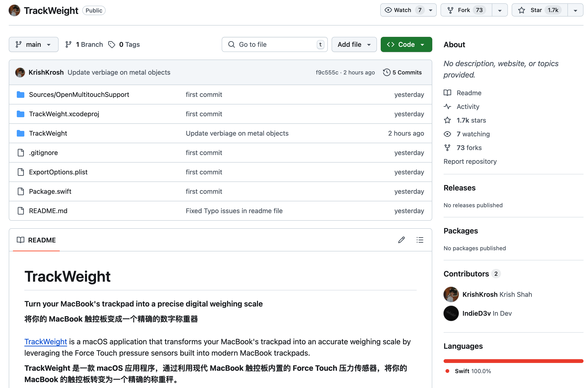Click the repository owner avatar next to TrackWeight
The width and height of the screenshot is (588, 388).
tap(14, 10)
